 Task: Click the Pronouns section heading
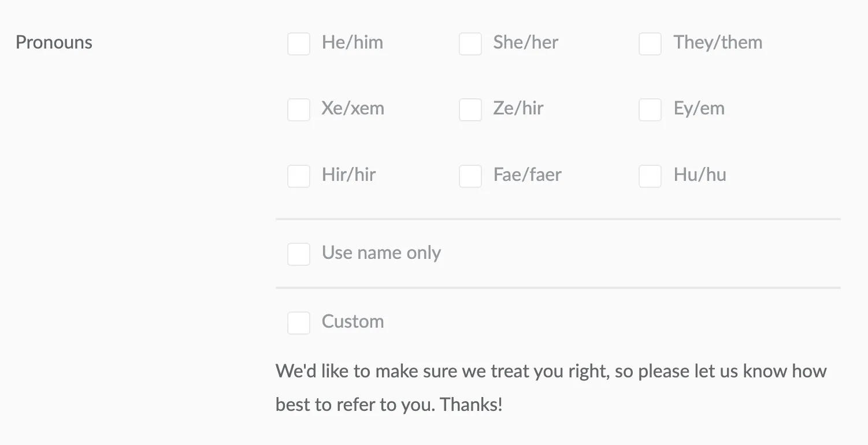coord(54,42)
